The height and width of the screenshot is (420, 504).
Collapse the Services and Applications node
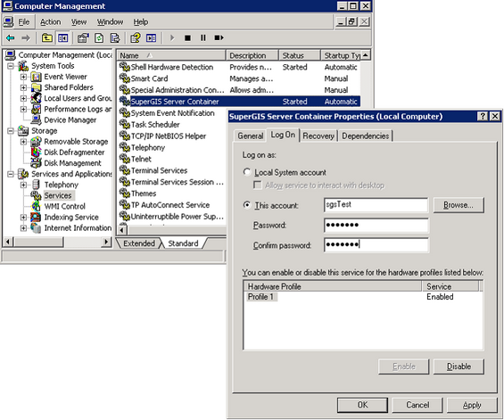[11, 174]
